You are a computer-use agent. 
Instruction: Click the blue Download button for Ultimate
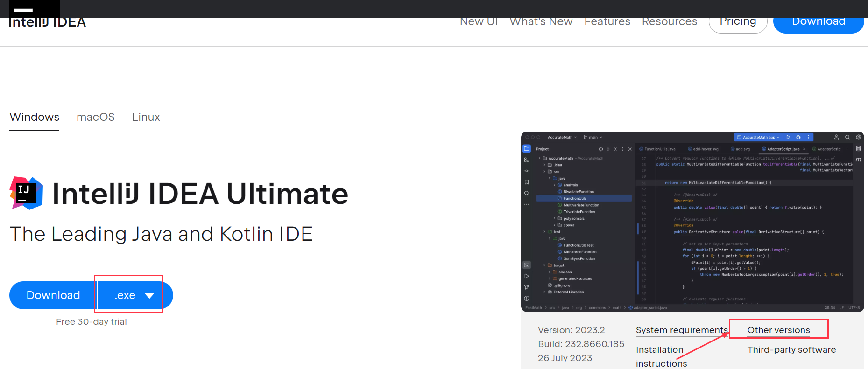coord(53,295)
